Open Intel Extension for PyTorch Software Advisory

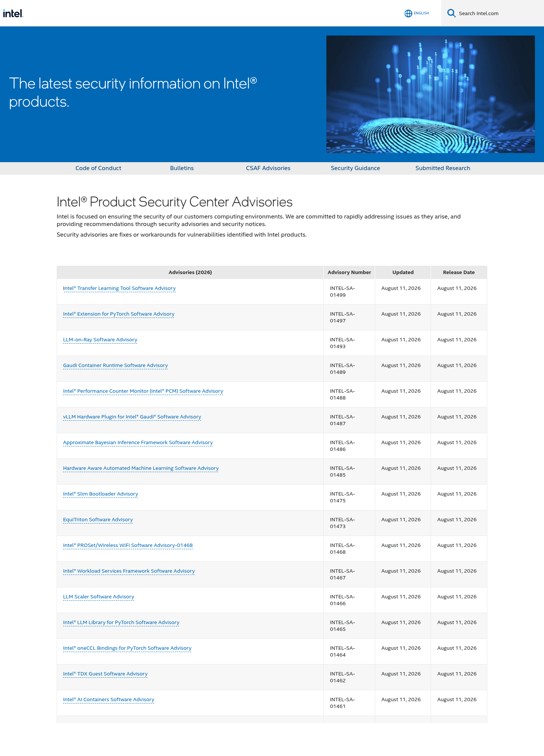119,314
